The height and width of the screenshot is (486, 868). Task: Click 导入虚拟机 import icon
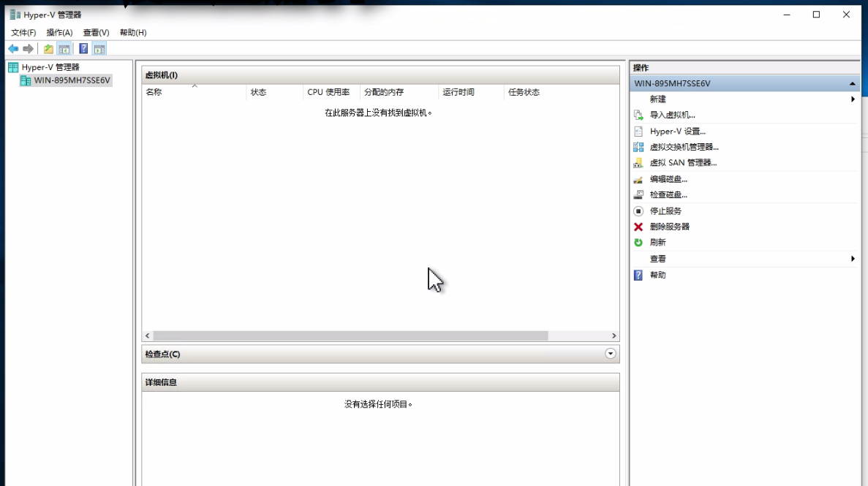tap(638, 115)
